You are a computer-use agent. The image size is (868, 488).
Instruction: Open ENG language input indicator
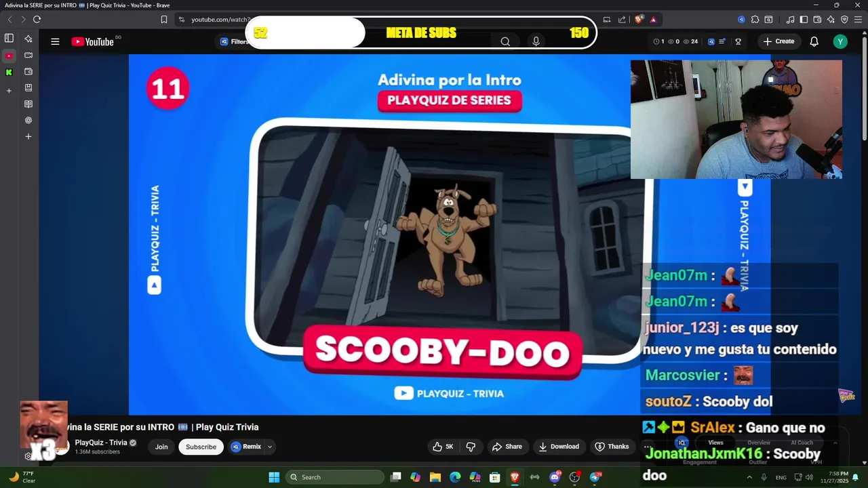pyautogui.click(x=781, y=477)
